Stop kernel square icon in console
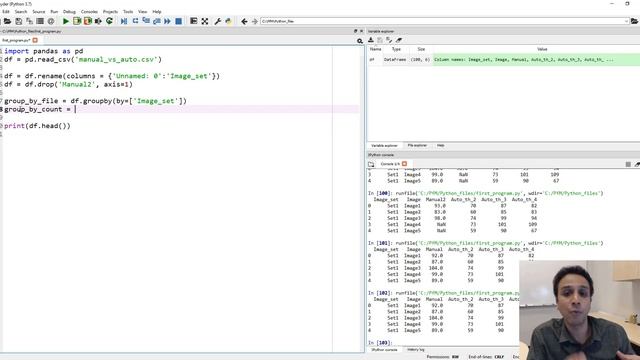 click(628, 164)
